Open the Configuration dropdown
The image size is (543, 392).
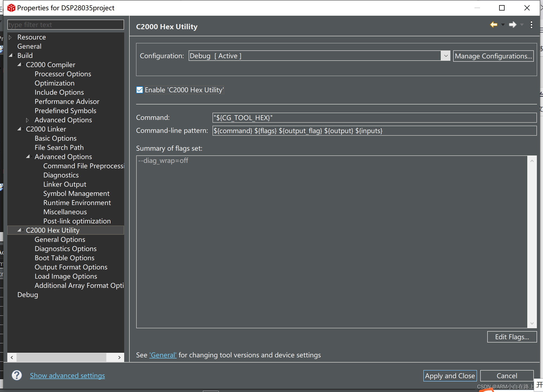coord(446,56)
